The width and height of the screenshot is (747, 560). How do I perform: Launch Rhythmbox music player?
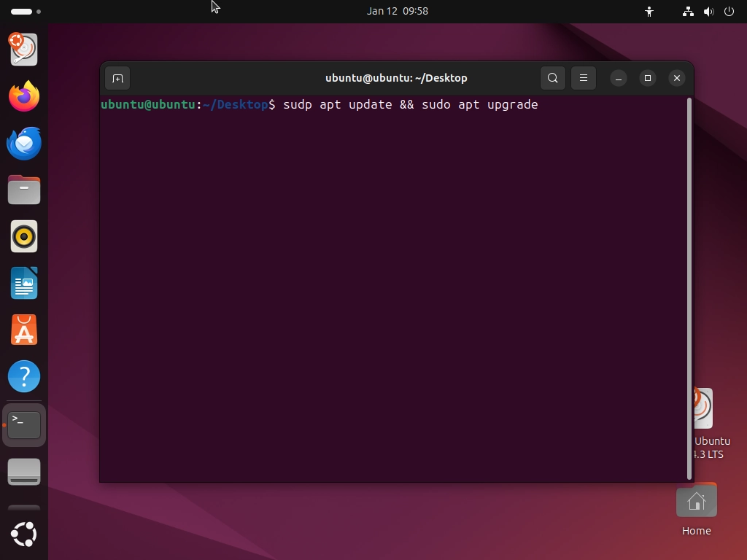point(24,236)
